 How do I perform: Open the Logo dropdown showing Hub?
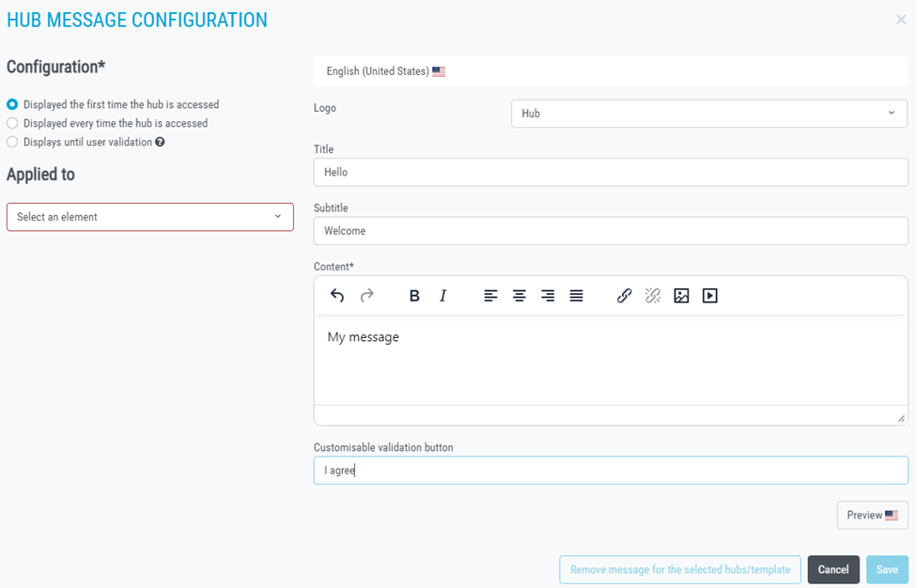pyautogui.click(x=709, y=114)
